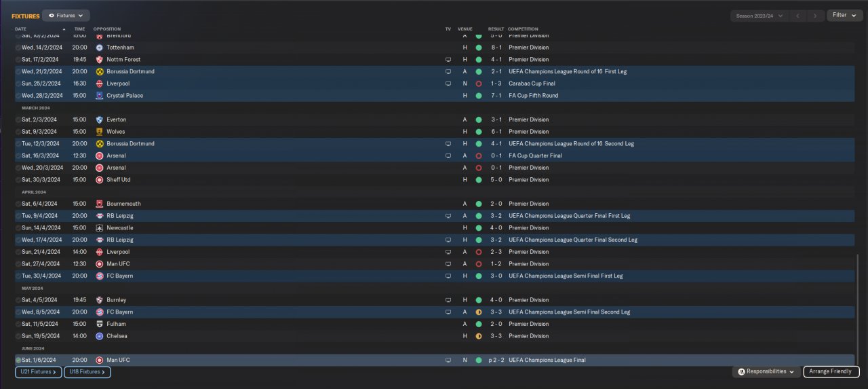Click the red loss indicator for FA Cup Quarter Final

[x=479, y=155]
